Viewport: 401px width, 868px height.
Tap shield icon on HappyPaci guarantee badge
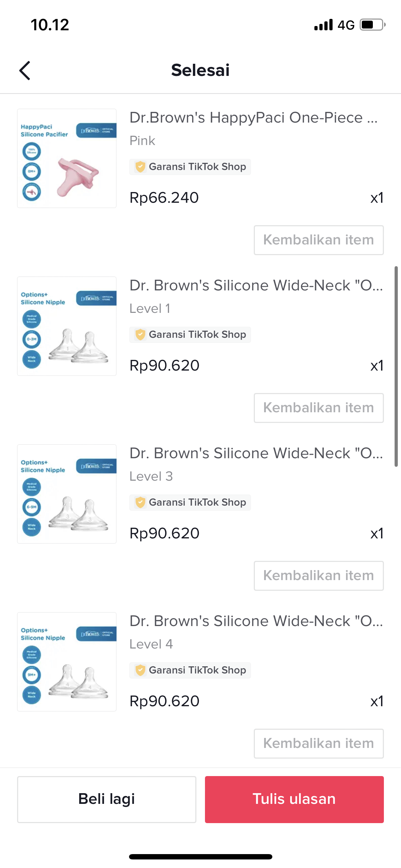coord(140,166)
